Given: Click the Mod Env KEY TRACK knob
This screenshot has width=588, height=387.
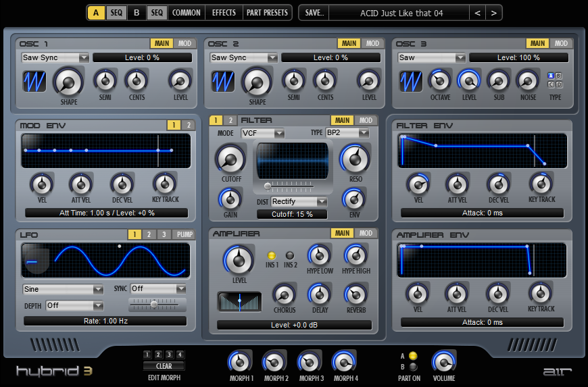Looking at the screenshot, I should 165,184.
